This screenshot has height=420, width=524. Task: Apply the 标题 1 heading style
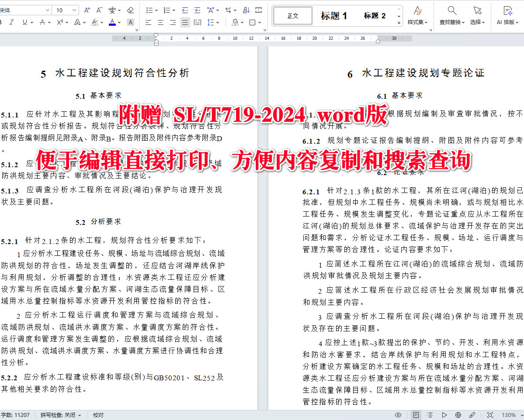coord(333,16)
